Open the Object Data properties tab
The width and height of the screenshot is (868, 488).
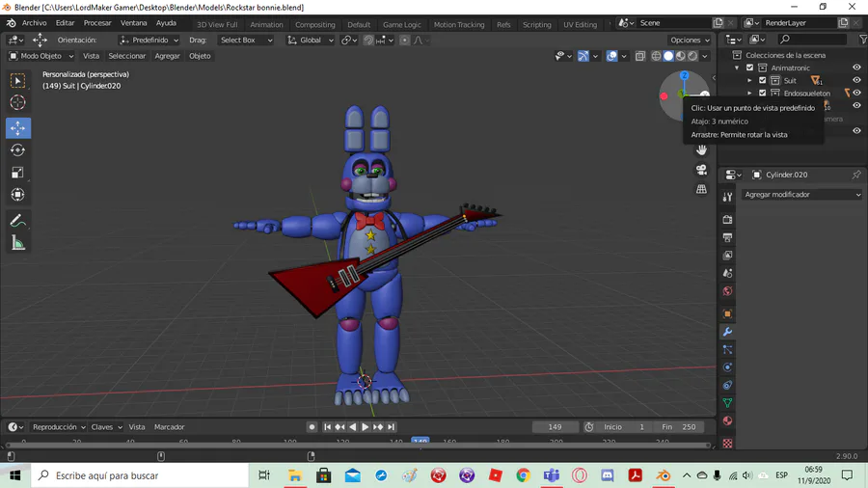(727, 403)
